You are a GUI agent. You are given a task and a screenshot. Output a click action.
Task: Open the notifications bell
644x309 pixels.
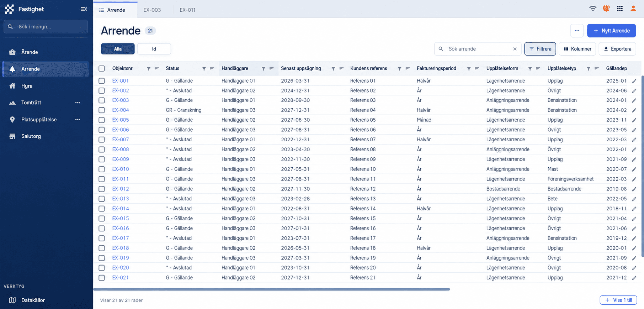pyautogui.click(x=606, y=9)
